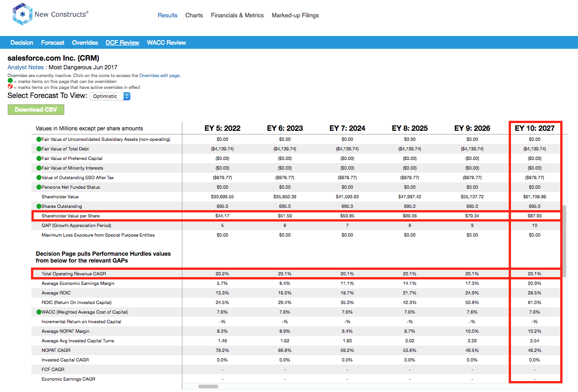
Task: Click the vertical scrollbar thumb
Action: pos(564,241)
